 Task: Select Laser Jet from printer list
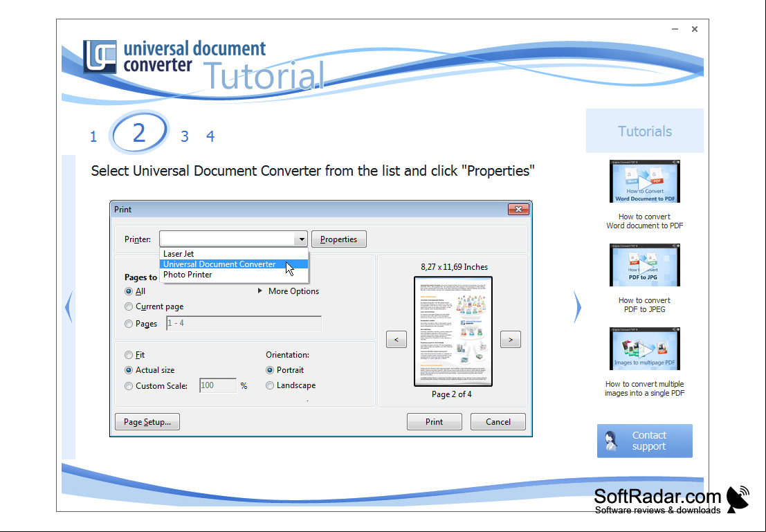[234, 253]
